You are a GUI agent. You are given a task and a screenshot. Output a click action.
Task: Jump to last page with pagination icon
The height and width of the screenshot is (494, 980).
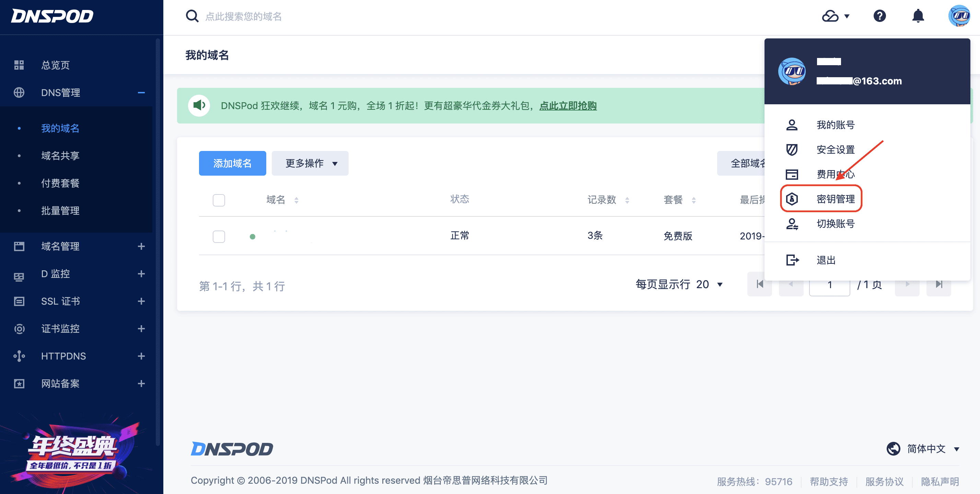coord(938,284)
